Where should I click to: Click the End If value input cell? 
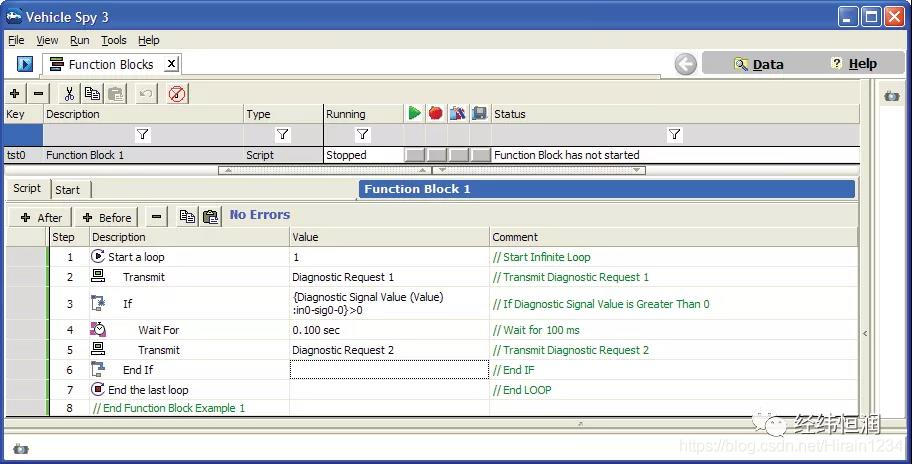tap(389, 370)
